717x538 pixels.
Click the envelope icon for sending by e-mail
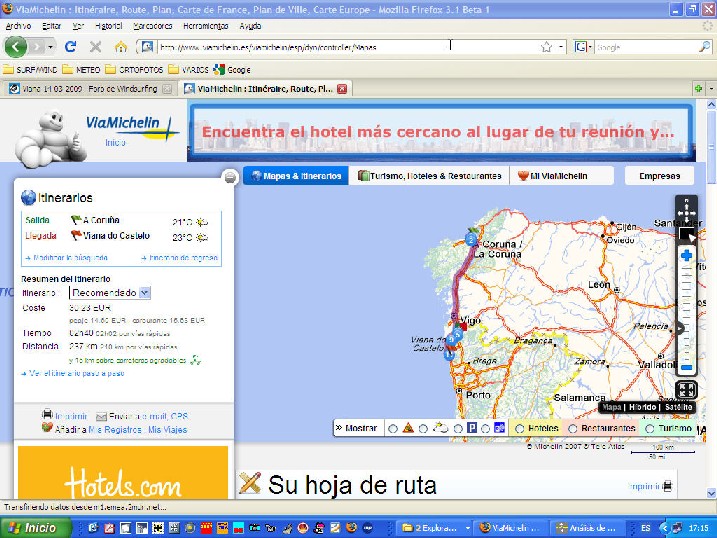[x=102, y=416]
